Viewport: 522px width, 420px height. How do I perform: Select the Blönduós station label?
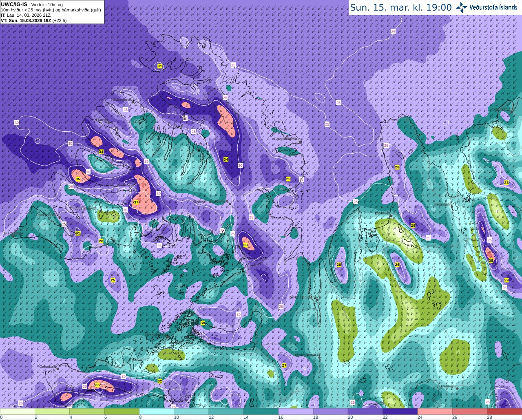point(383,213)
